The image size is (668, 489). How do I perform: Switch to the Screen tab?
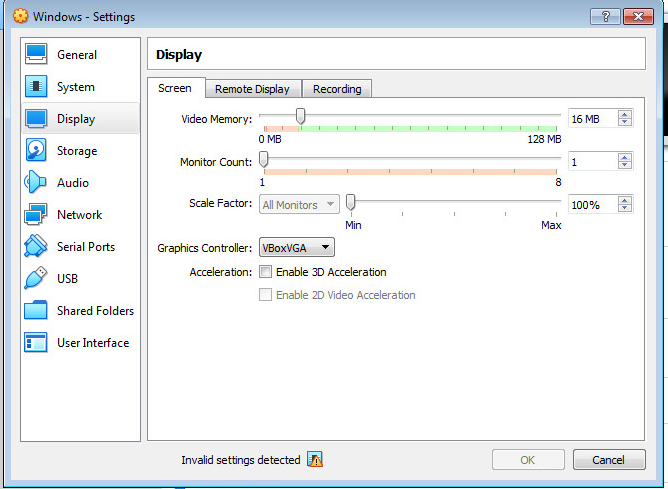(175, 88)
